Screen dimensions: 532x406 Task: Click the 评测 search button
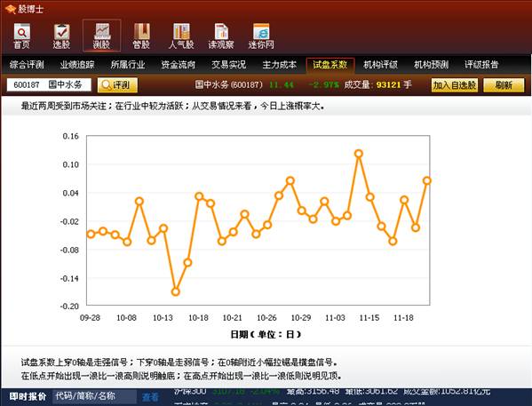(x=117, y=85)
